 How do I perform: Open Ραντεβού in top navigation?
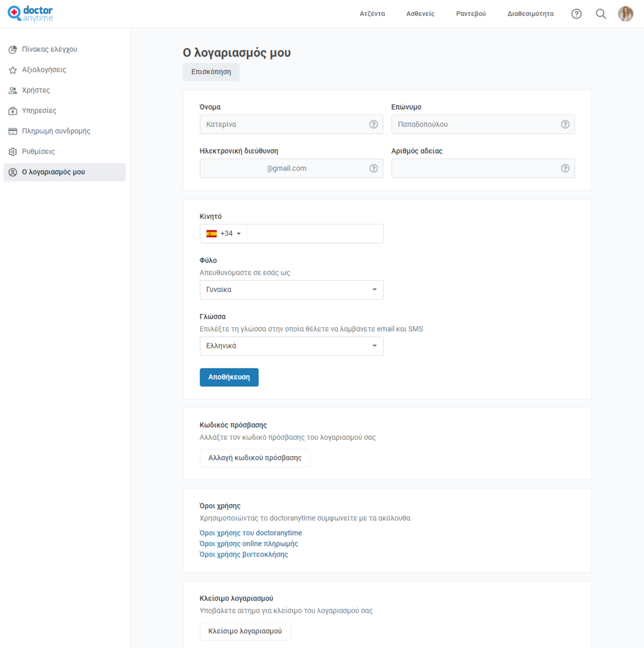click(471, 14)
